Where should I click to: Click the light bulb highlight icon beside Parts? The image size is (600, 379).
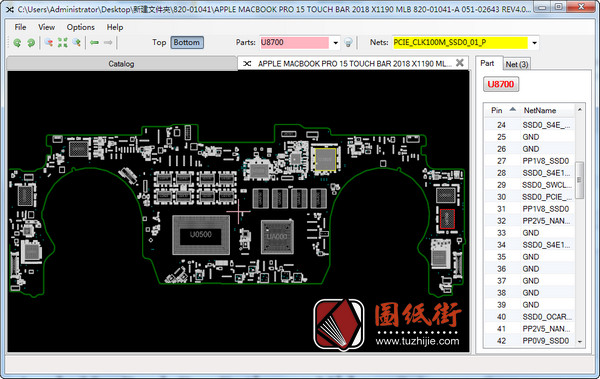point(348,42)
